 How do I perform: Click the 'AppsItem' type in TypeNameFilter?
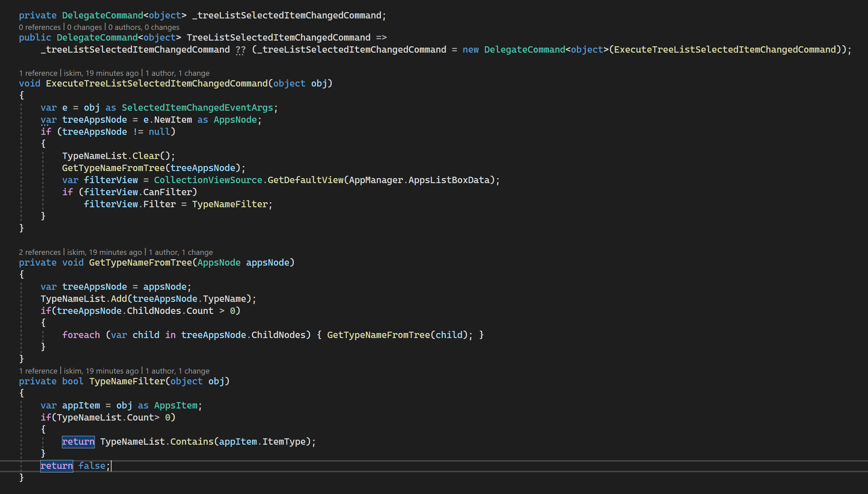[x=175, y=406]
